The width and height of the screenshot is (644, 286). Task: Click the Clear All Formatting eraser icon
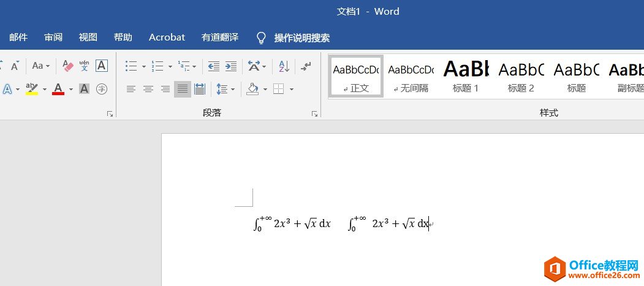67,66
